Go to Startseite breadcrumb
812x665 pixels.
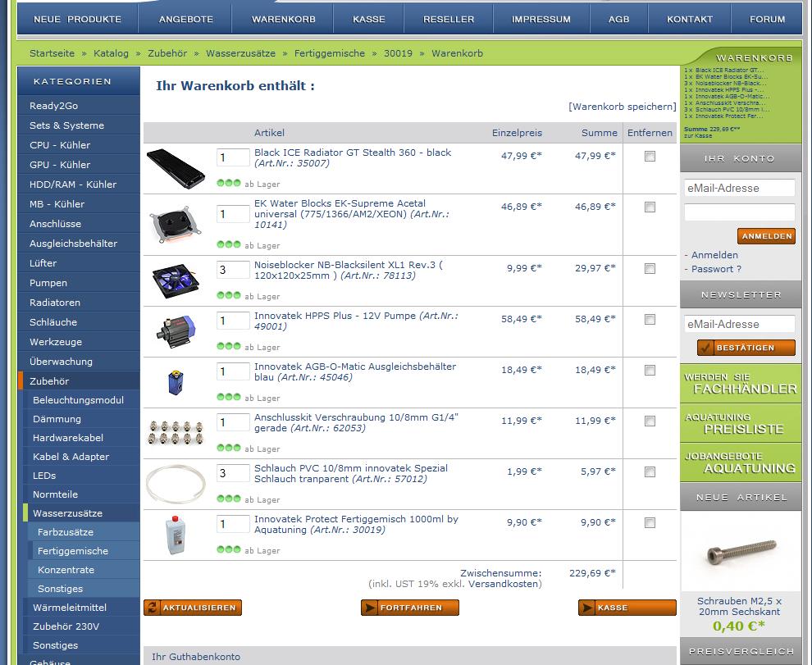click(52, 53)
